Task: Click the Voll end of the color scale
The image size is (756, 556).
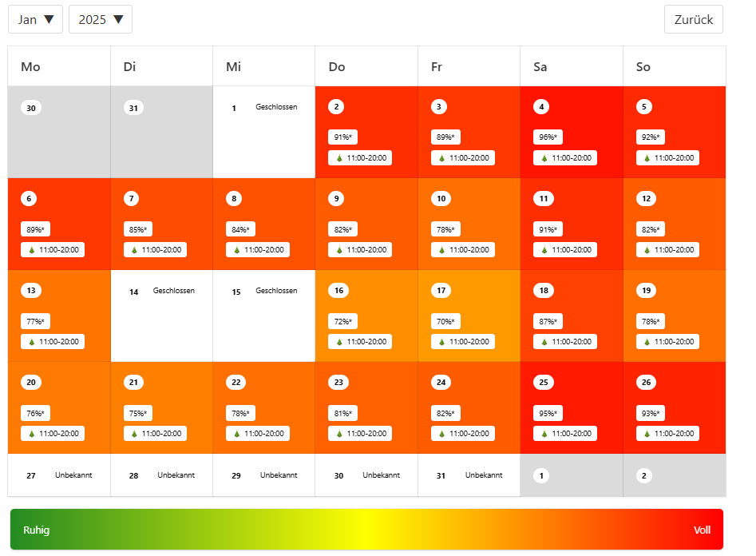Action: (702, 530)
